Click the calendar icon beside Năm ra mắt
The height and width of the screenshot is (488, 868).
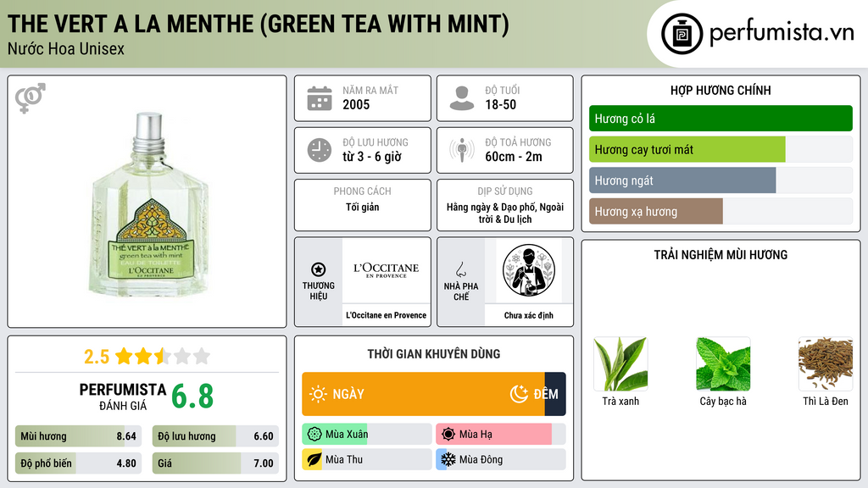click(x=320, y=98)
